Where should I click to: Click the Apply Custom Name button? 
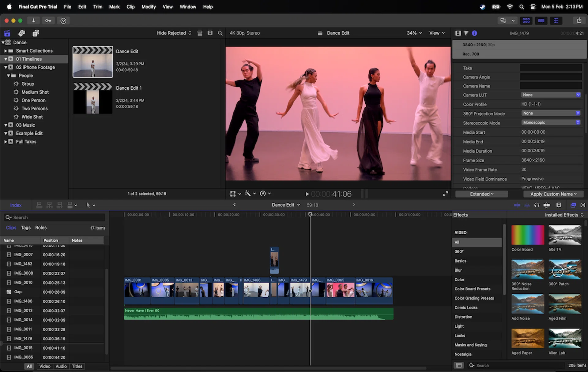[x=553, y=194]
